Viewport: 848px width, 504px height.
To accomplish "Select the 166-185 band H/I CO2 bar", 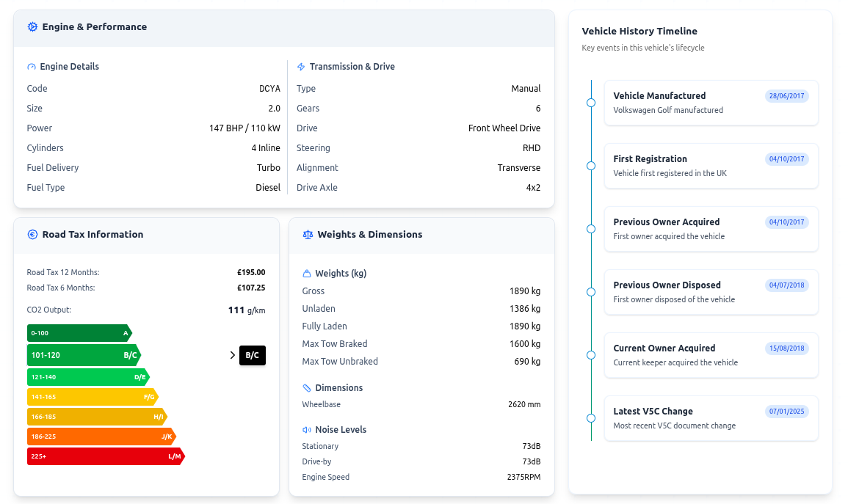I will point(97,417).
